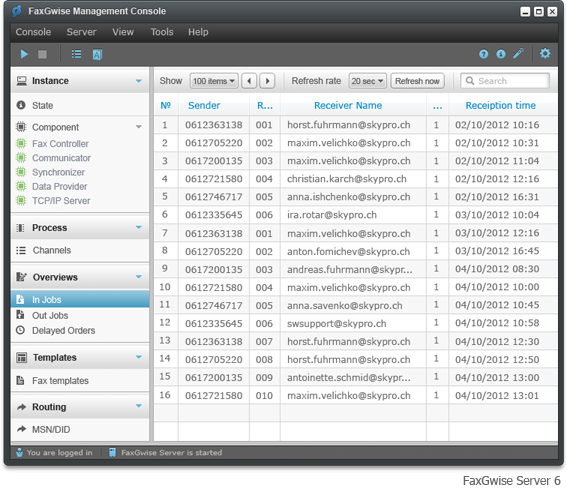The height and width of the screenshot is (495, 567).
Task: Open the list view toolbar icon
Action: [x=76, y=54]
